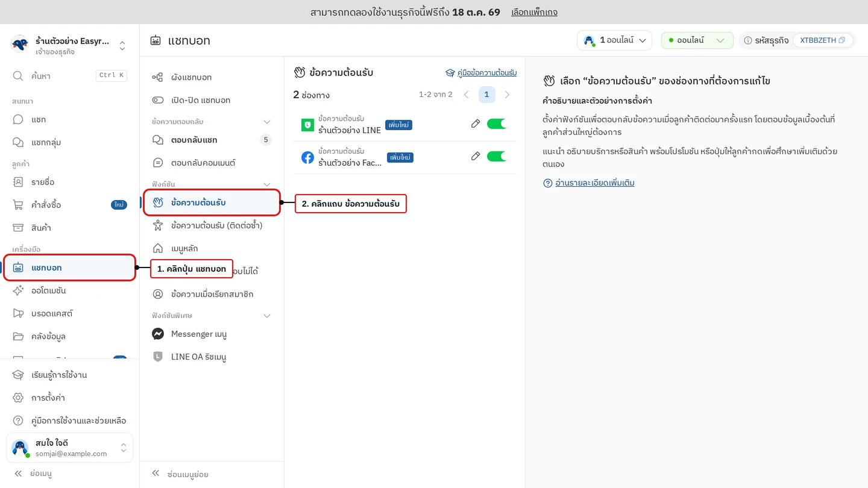Click the pencil edit icon for ร้านตัวอย่าง Facebook row
Image resolution: width=868 pixels, height=488 pixels.
tap(476, 156)
